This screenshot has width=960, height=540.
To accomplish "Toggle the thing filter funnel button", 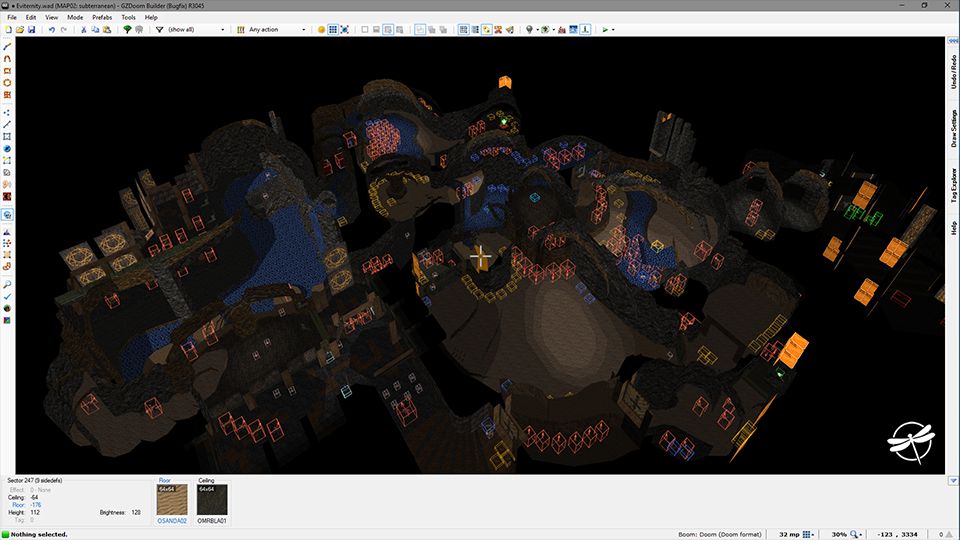I will pos(159,30).
